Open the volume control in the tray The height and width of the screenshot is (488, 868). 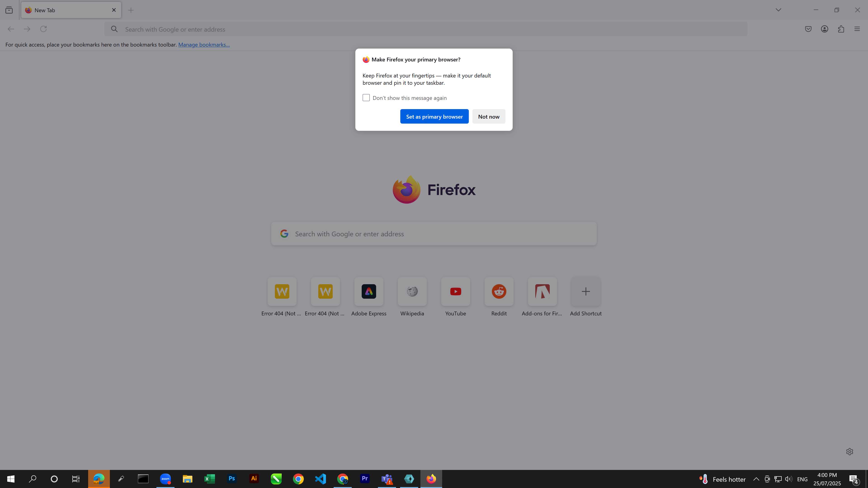[788, 479]
